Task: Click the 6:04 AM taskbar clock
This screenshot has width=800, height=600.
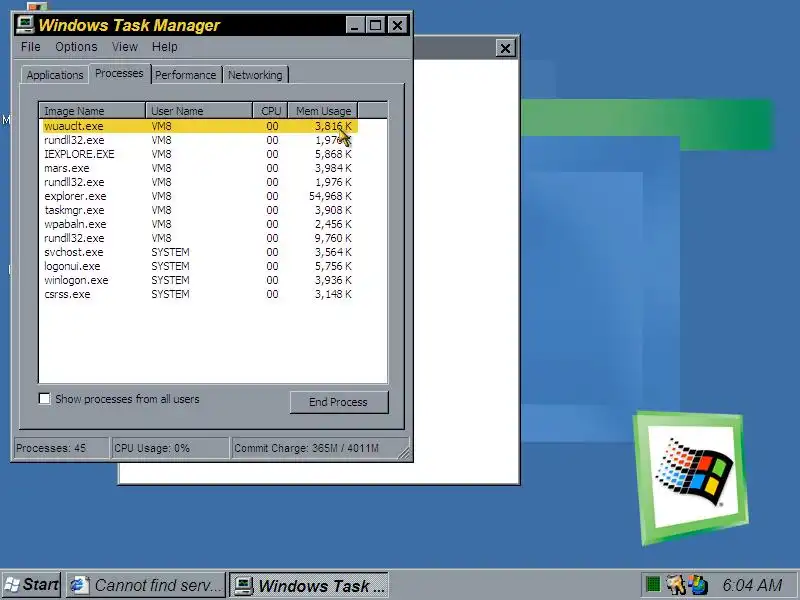Action: click(752, 585)
